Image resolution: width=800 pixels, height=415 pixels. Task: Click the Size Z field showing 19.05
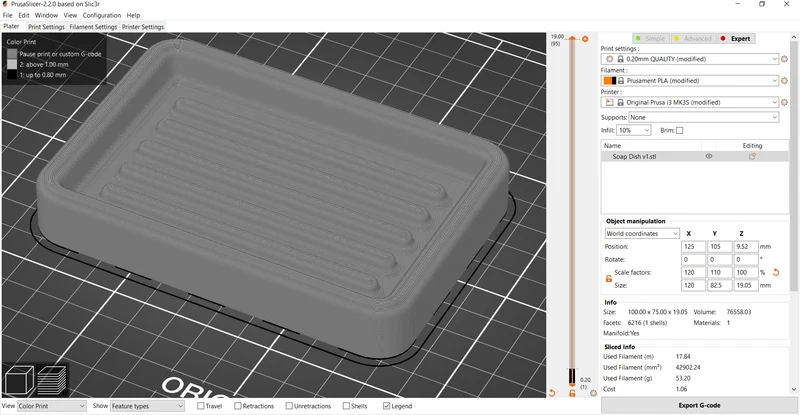point(746,286)
